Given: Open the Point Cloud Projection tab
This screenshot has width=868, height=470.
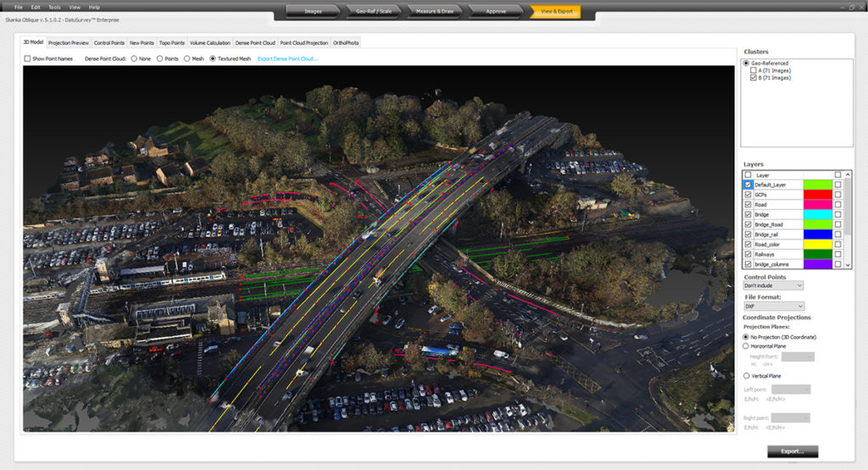Looking at the screenshot, I should (304, 42).
